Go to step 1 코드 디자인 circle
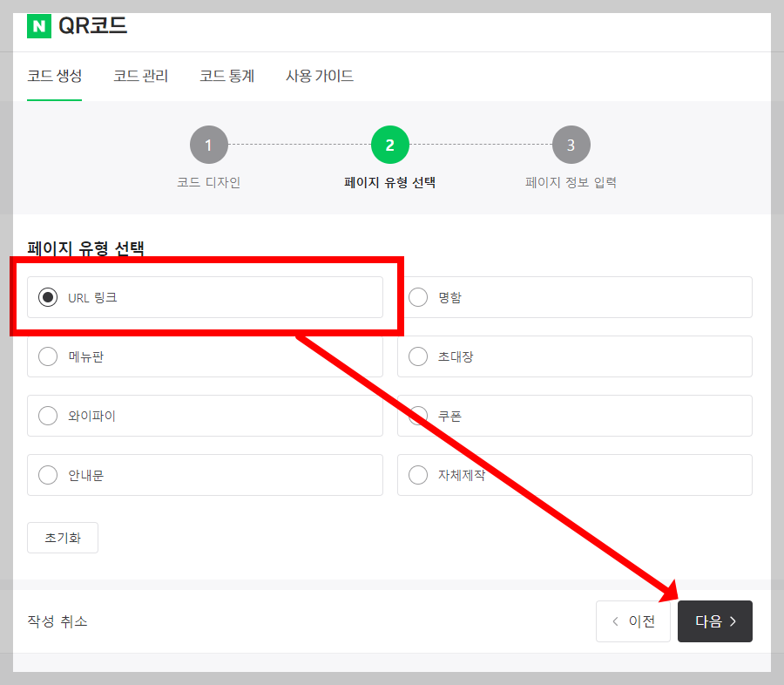 pyautogui.click(x=209, y=145)
